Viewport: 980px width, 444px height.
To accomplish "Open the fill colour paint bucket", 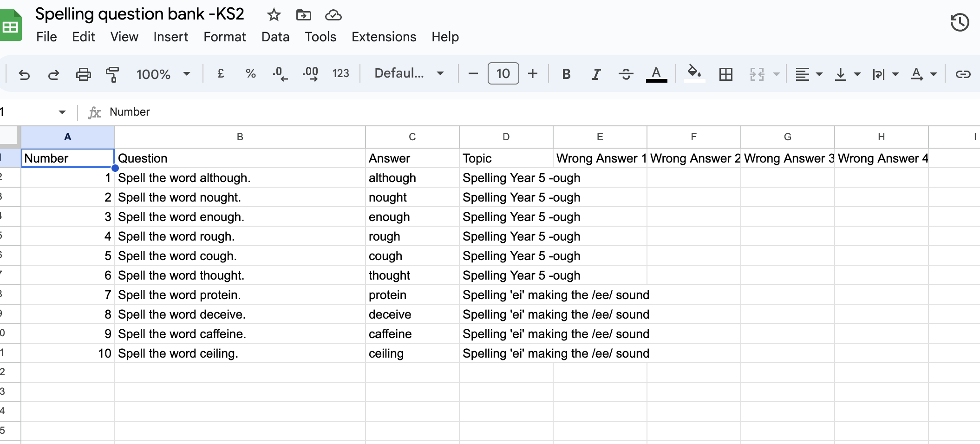I will (694, 73).
